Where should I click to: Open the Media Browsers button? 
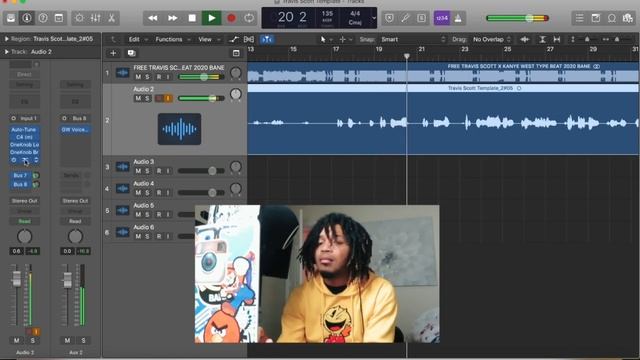point(628,18)
